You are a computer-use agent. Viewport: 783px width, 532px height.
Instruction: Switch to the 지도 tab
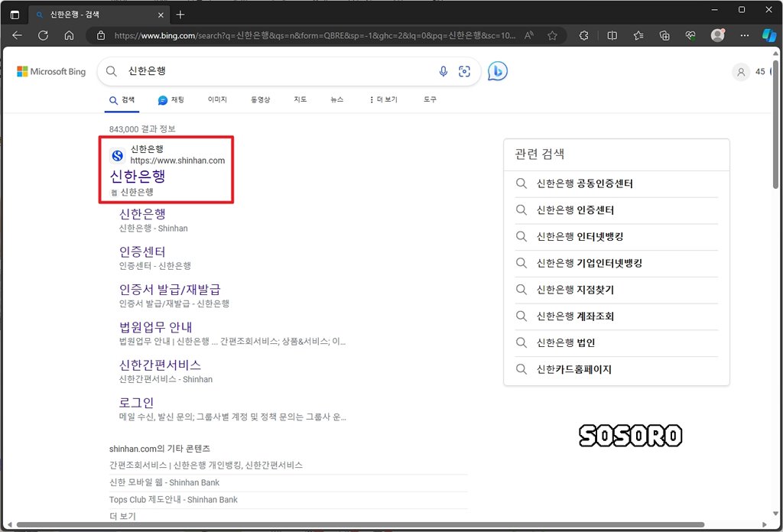(300, 100)
